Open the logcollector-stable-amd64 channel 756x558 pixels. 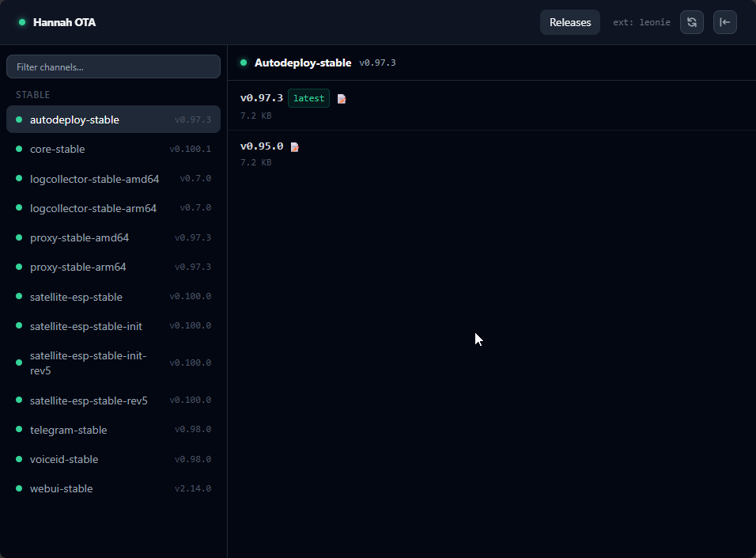(x=113, y=179)
